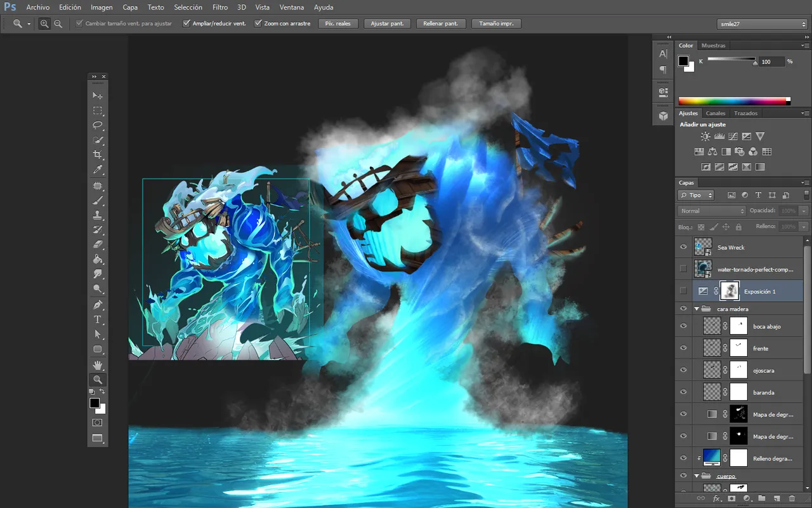
Task: Select the Clone Stamp tool
Action: click(x=98, y=215)
